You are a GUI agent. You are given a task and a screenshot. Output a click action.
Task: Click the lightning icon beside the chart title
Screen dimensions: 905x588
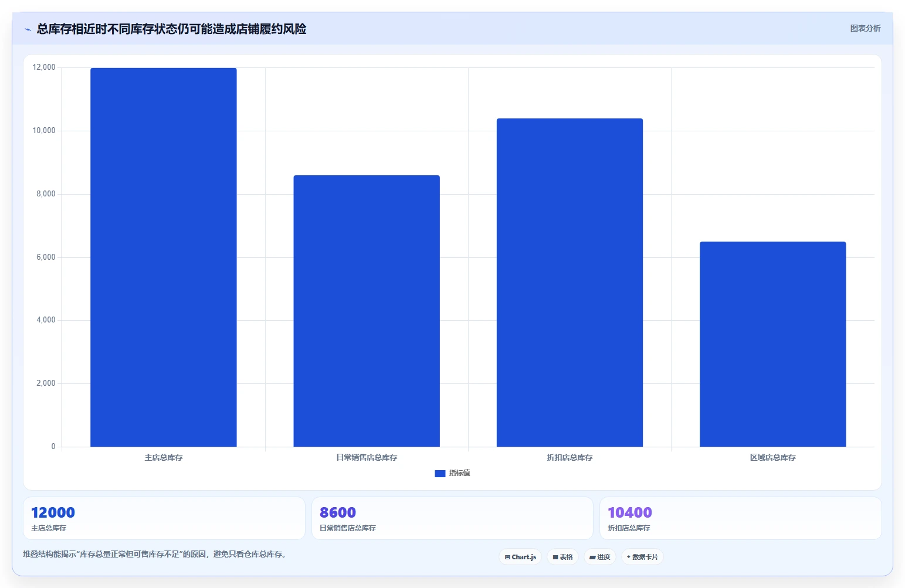click(x=28, y=29)
